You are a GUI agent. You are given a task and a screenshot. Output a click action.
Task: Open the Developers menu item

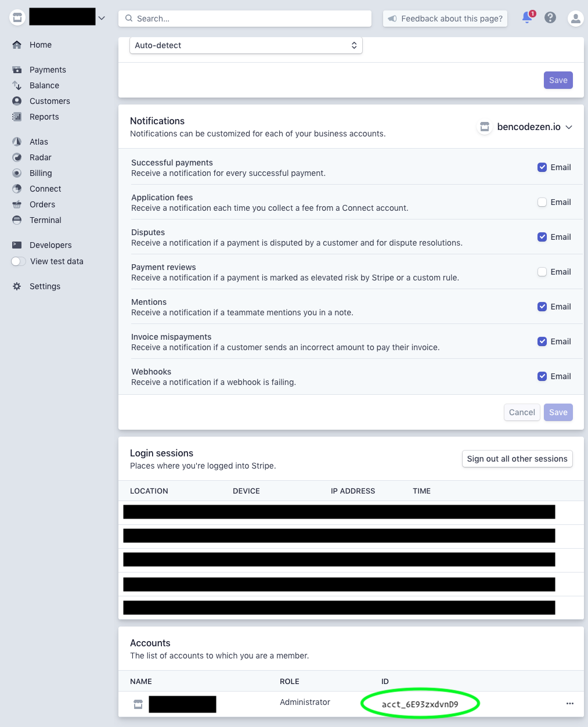pyautogui.click(x=50, y=244)
